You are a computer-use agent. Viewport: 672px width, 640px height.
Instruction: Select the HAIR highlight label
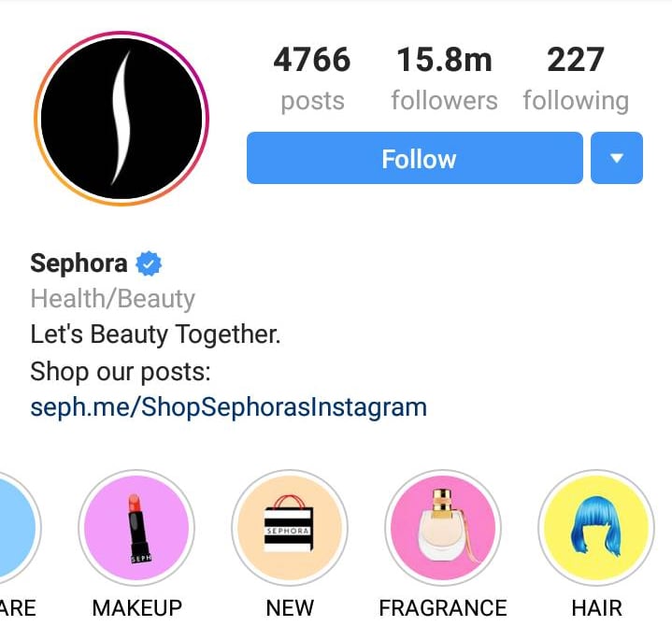pyautogui.click(x=596, y=608)
